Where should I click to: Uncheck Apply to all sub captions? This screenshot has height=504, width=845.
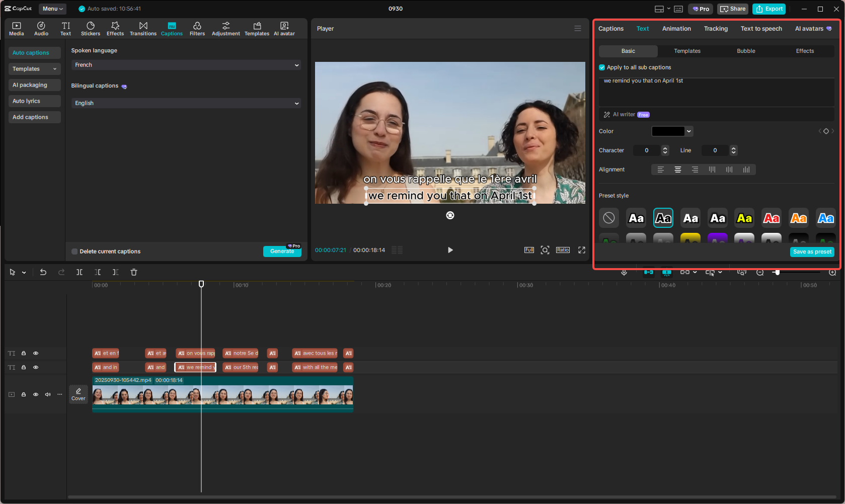(602, 67)
